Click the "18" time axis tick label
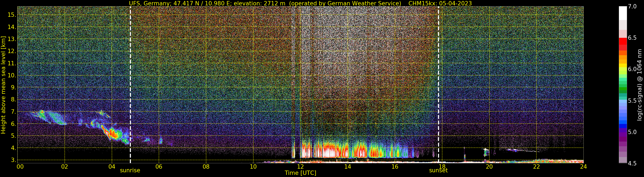Screen dimensions: 644x177 (442, 167)
